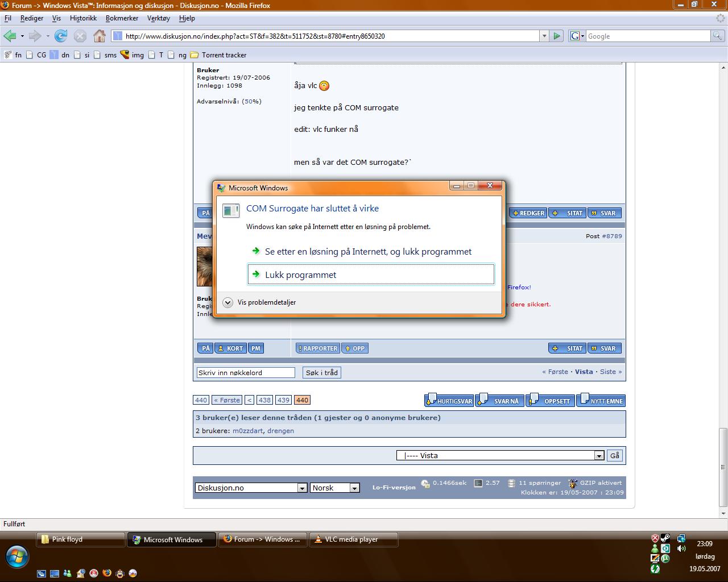Click the Switch between windows quick launch icon
728x582 pixels.
click(42, 573)
